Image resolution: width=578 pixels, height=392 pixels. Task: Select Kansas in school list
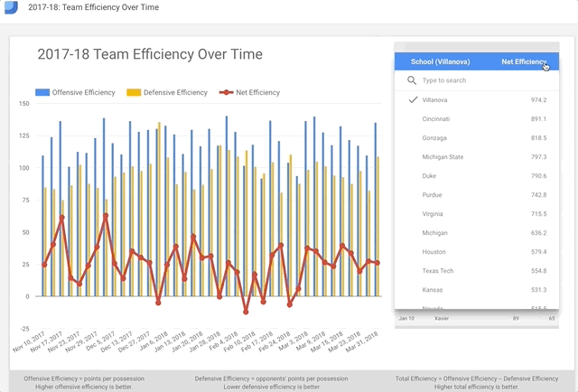point(477,290)
